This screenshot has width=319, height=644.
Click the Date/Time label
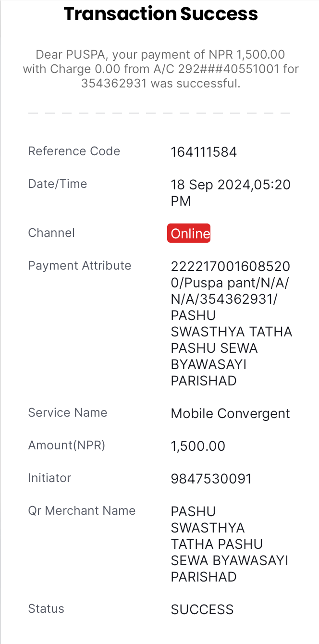click(58, 184)
